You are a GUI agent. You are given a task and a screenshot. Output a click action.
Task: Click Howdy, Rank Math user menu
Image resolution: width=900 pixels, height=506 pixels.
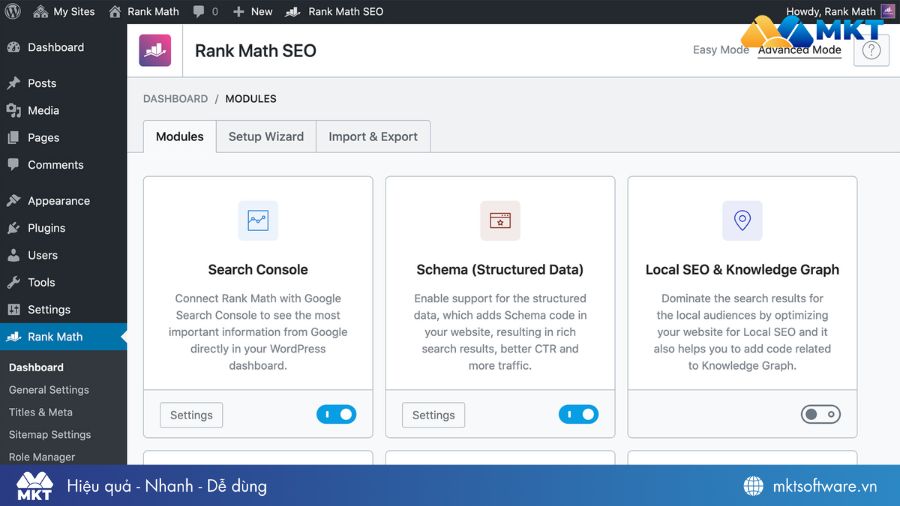[x=831, y=11]
